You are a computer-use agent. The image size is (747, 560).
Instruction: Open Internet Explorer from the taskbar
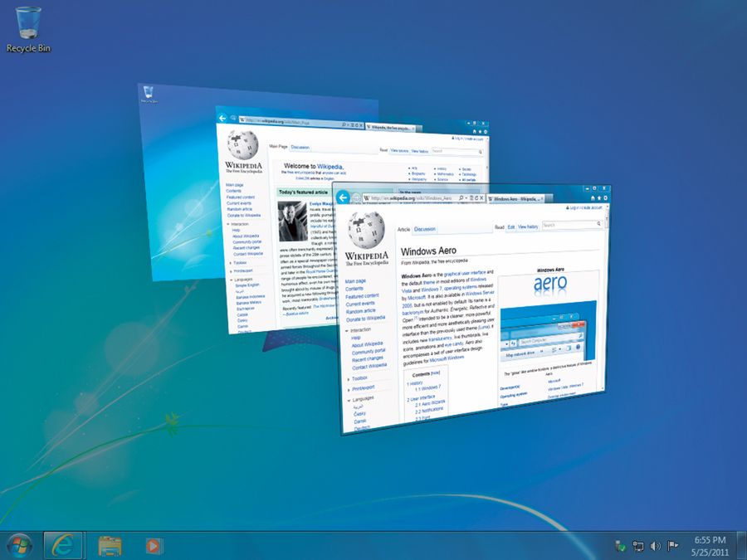click(63, 545)
